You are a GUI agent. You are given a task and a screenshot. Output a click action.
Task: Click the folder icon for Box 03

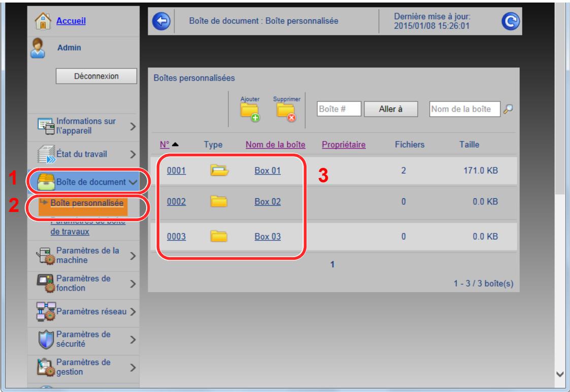click(x=219, y=236)
